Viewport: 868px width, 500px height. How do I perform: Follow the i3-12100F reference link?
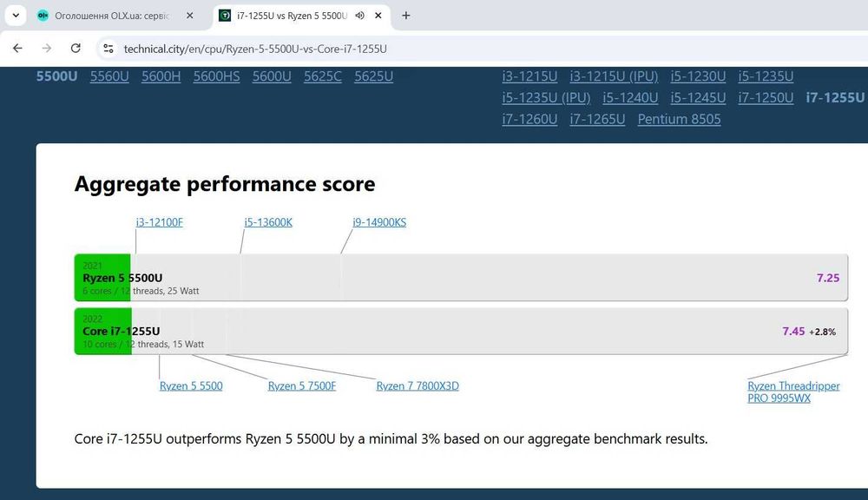[x=160, y=222]
